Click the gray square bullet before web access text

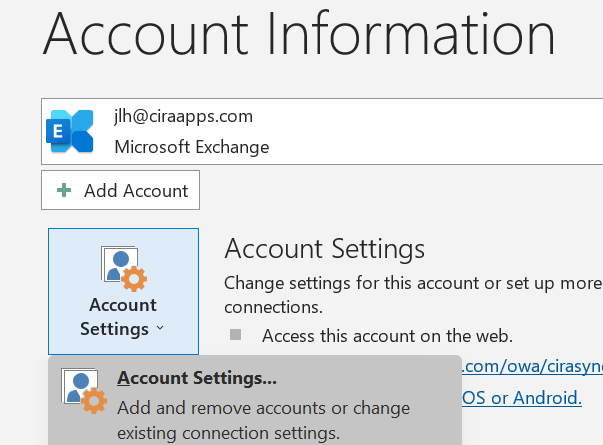(236, 335)
